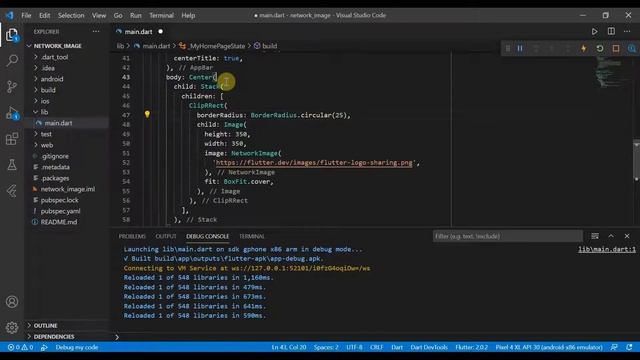This screenshot has height=360, width=640.
Task: Click the Dart DevTools status item
Action: pos(429,347)
